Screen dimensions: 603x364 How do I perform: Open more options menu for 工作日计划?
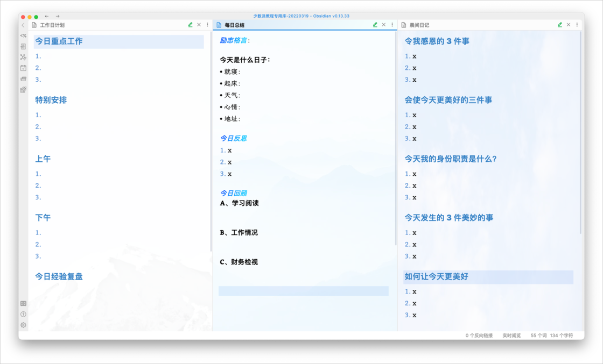point(207,25)
